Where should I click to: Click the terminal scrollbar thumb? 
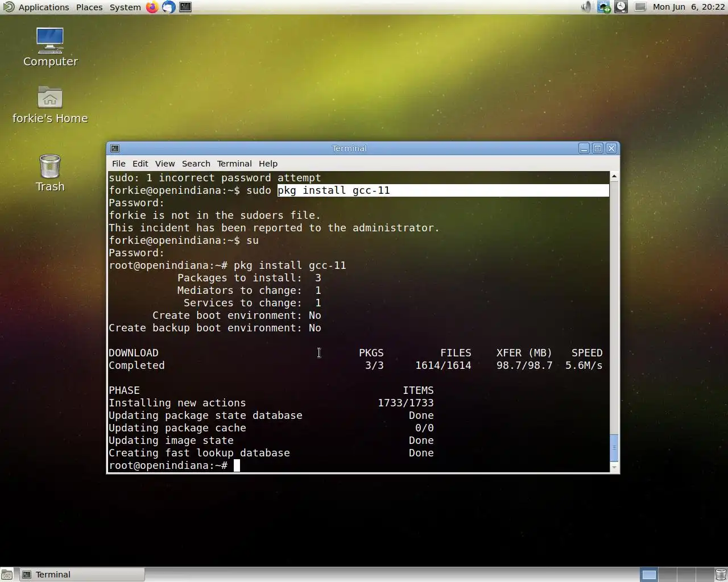tap(614, 448)
